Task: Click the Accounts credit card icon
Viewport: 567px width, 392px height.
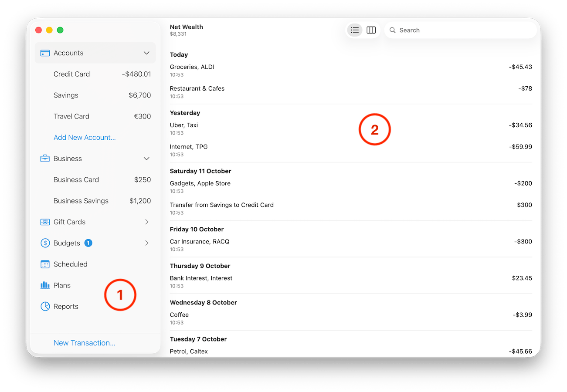Action: (x=45, y=53)
